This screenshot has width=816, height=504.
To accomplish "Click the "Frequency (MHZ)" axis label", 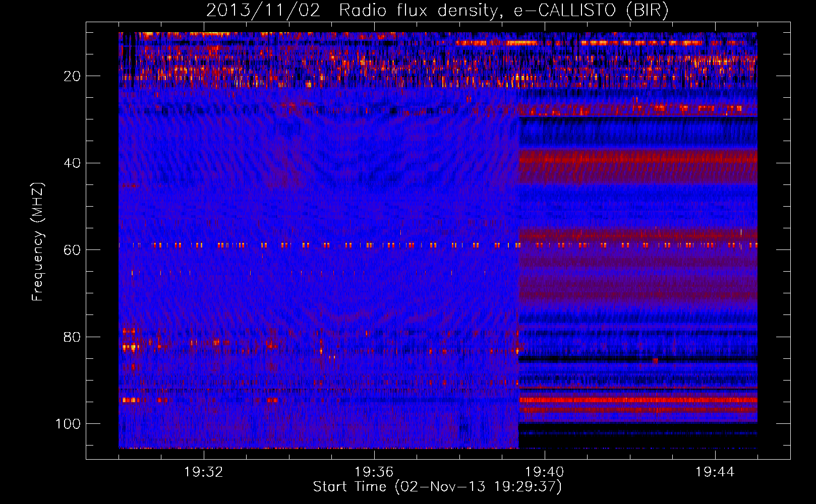I will [x=38, y=242].
